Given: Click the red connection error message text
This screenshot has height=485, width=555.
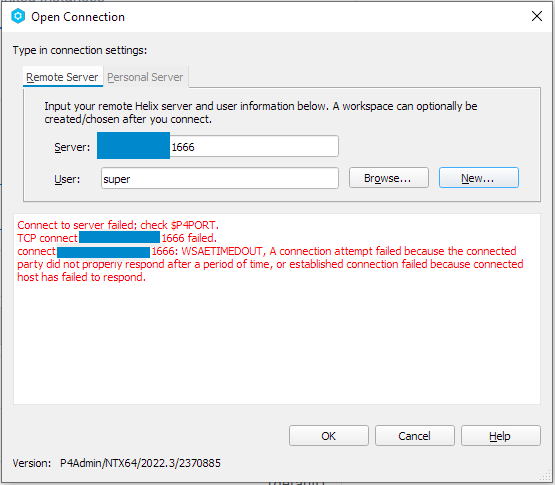Looking at the screenshot, I should pos(270,251).
